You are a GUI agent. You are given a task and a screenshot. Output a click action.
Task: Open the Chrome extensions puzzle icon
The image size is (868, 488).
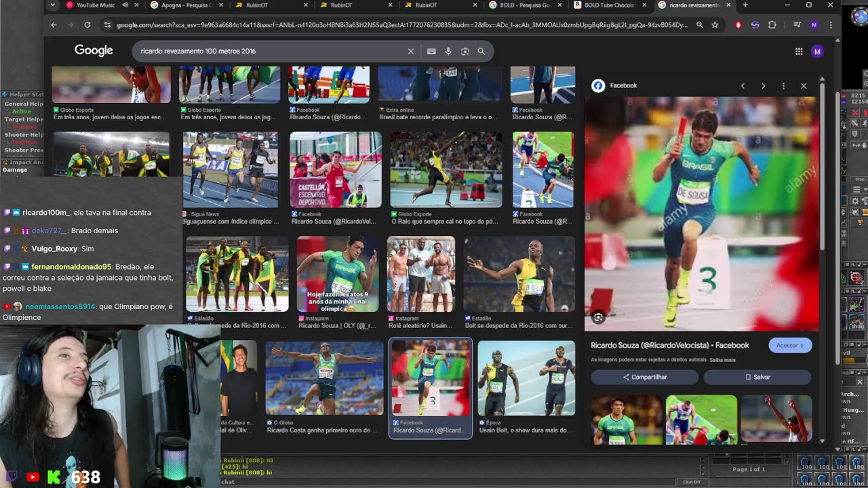pos(772,25)
